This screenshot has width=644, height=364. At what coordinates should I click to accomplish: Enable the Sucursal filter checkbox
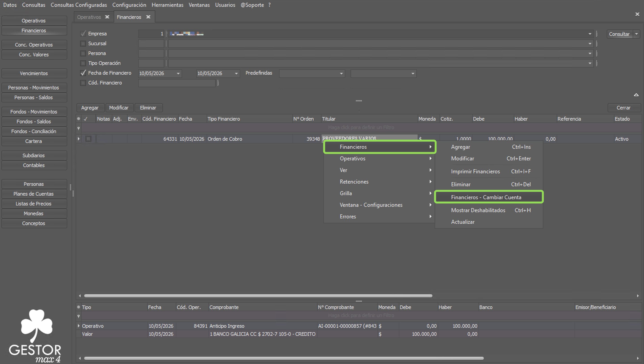[83, 44]
